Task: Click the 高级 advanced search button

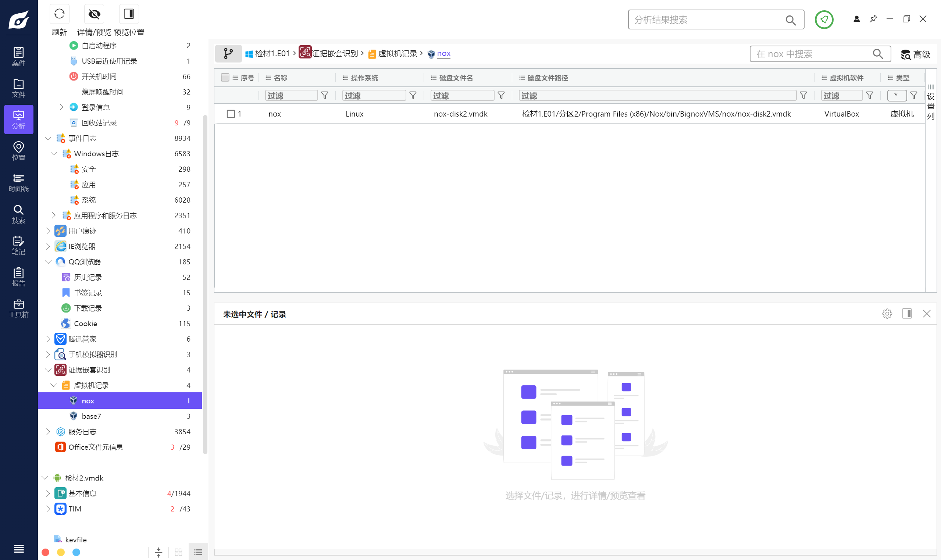Action: click(x=915, y=54)
